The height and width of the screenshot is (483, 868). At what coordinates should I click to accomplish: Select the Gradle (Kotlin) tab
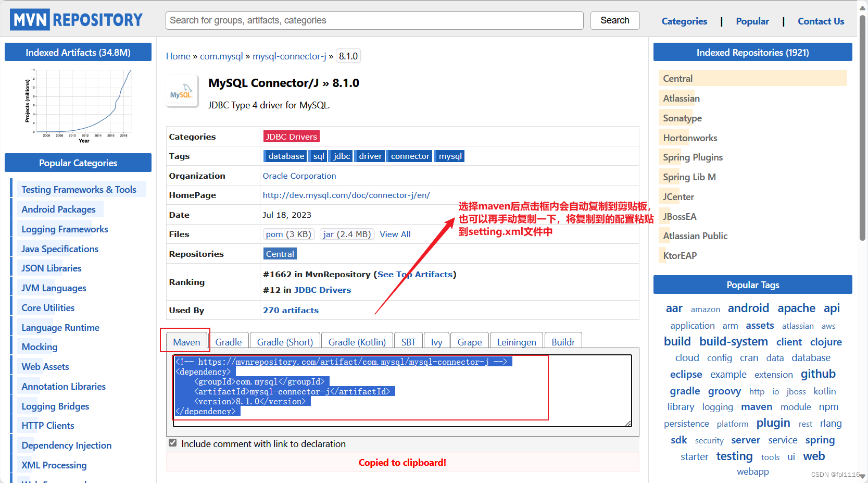click(x=357, y=342)
